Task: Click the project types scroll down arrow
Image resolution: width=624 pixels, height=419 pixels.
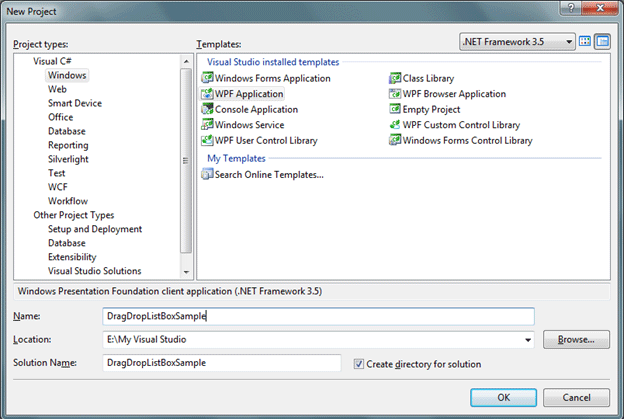Action: pos(186,272)
